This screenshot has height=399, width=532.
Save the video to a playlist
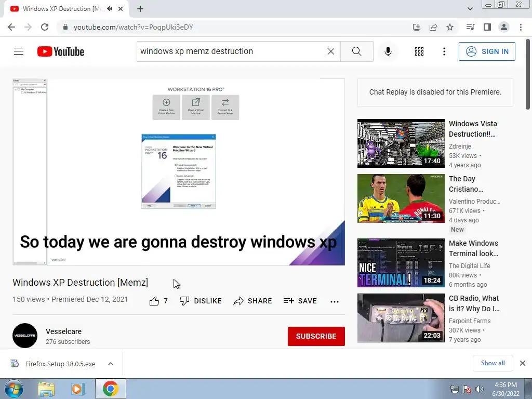[300, 301]
